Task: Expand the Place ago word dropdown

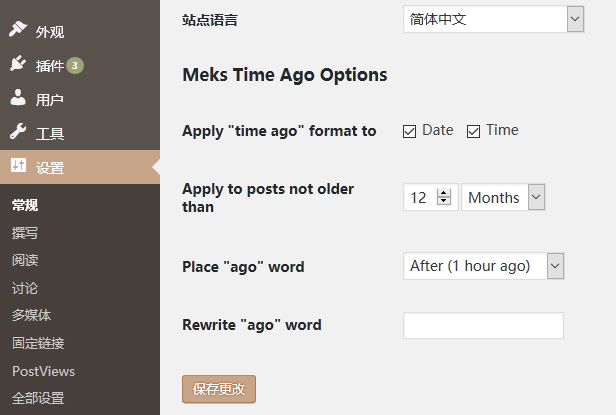Action: 484,266
